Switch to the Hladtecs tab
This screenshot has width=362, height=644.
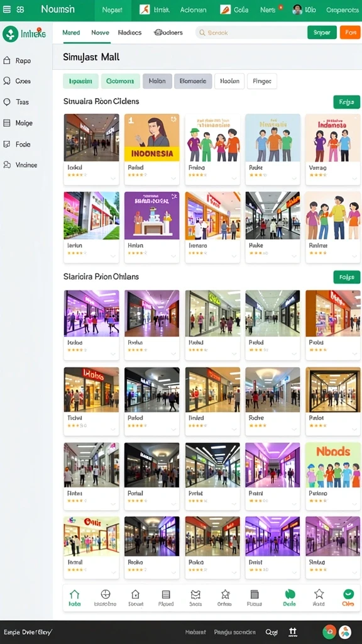click(x=129, y=33)
